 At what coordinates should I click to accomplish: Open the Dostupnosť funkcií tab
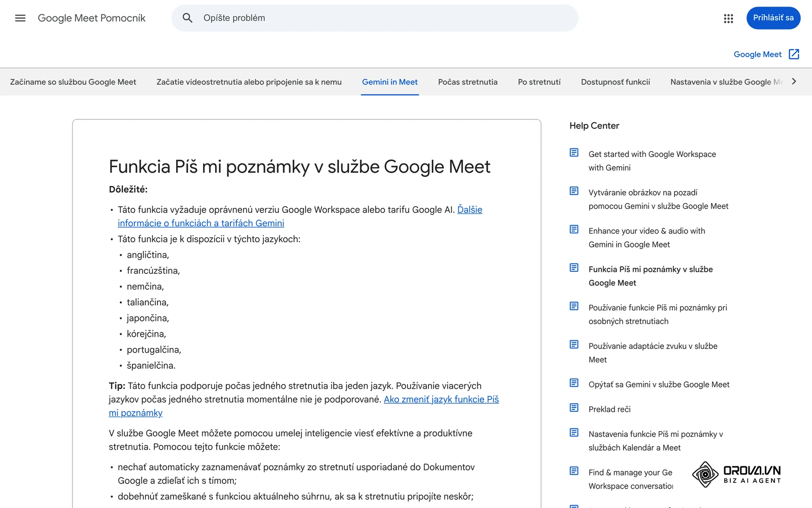[616, 82]
